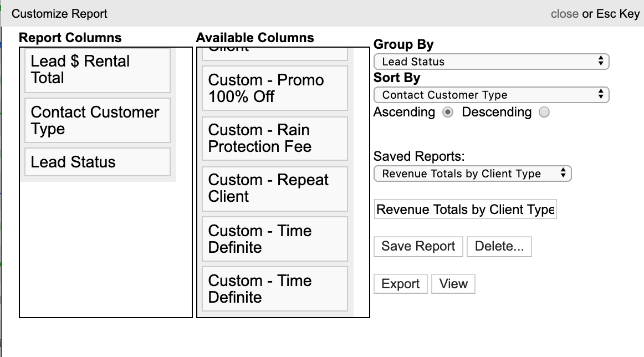Image resolution: width=644 pixels, height=357 pixels.
Task: Select Lead $ Rental Total report column
Action: point(98,70)
